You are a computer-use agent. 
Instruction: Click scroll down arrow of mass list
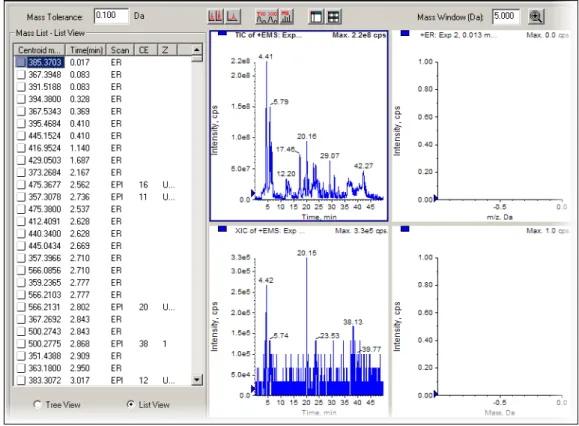point(197,379)
